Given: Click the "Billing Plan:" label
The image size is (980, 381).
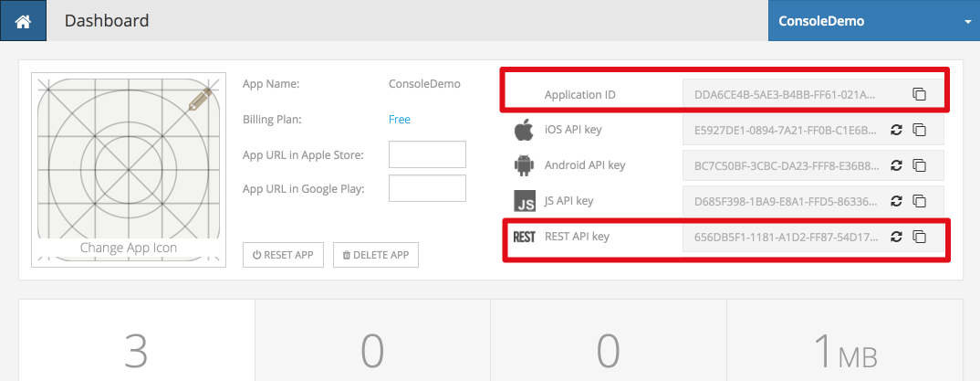Looking at the screenshot, I should (272, 119).
